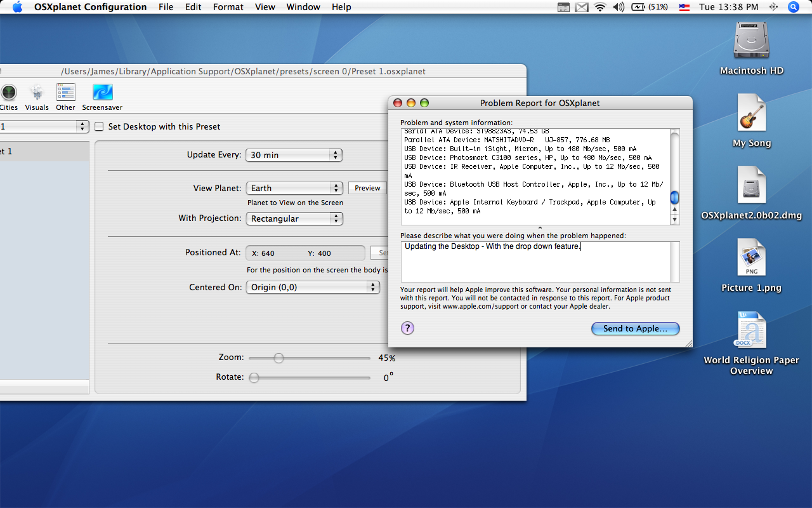Image resolution: width=812 pixels, height=508 pixels.
Task: Click the Positioned At X and Y field
Action: [x=305, y=253]
